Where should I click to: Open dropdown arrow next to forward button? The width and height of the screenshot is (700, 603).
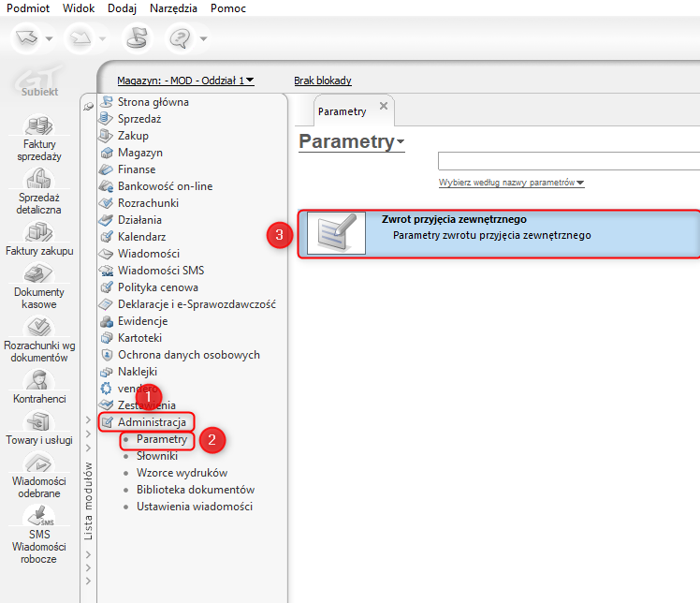tap(103, 39)
